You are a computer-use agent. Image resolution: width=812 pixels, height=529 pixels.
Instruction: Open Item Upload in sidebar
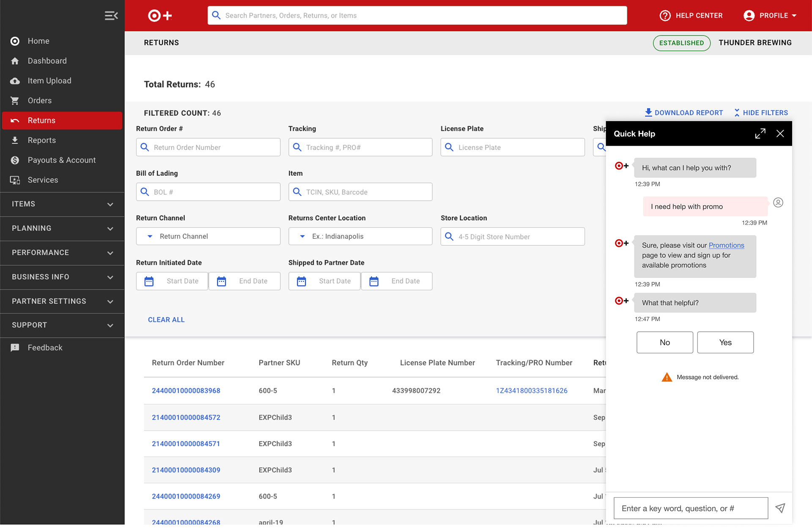(49, 81)
